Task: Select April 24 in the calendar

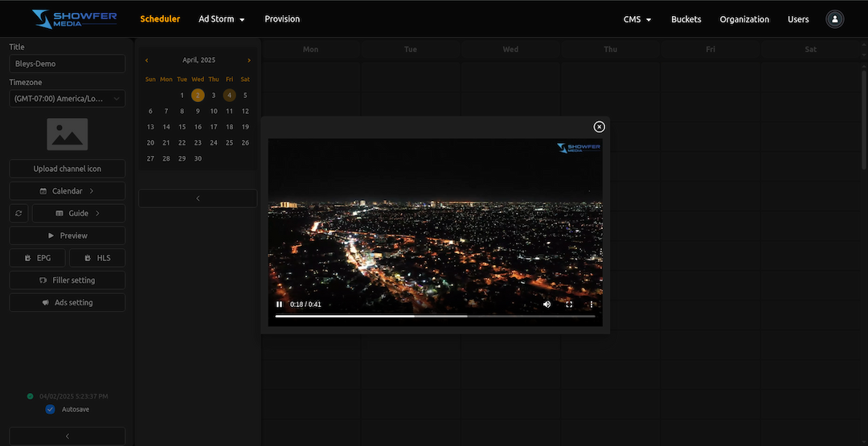Action: (214, 143)
